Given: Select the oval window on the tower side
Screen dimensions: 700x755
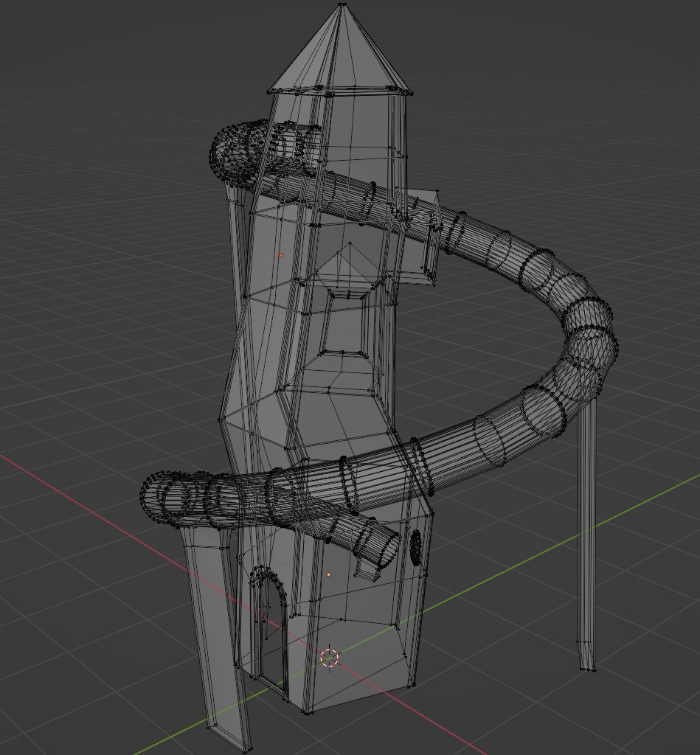Looking at the screenshot, I should [416, 548].
